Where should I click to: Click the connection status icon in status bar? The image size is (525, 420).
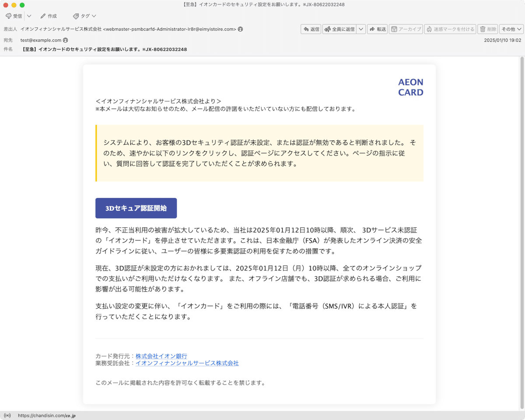pyautogui.click(x=7, y=416)
